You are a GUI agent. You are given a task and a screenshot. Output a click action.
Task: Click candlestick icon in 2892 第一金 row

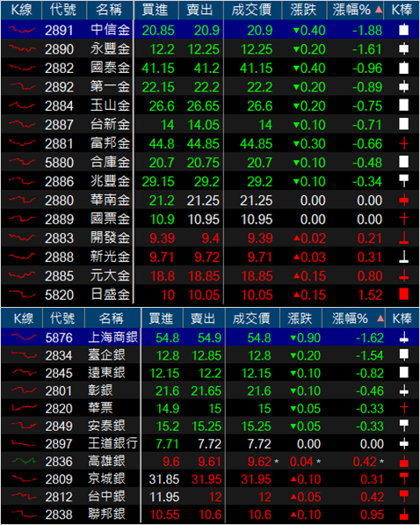pyautogui.click(x=403, y=87)
